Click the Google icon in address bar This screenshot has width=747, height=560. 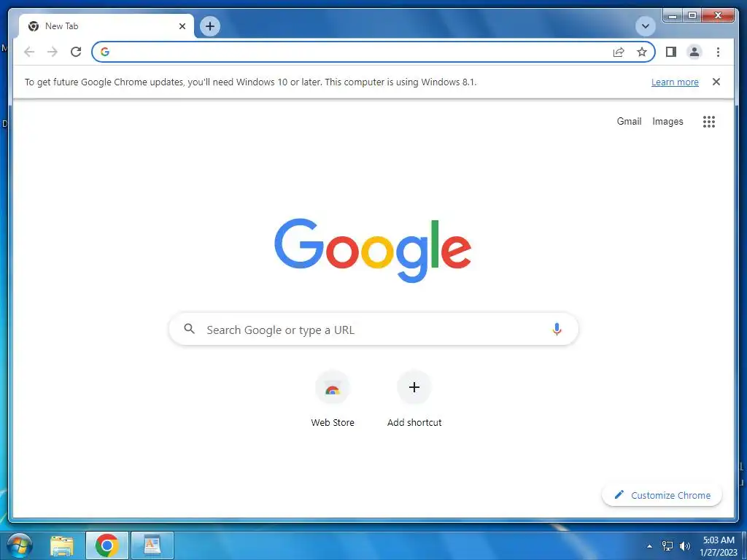105,52
